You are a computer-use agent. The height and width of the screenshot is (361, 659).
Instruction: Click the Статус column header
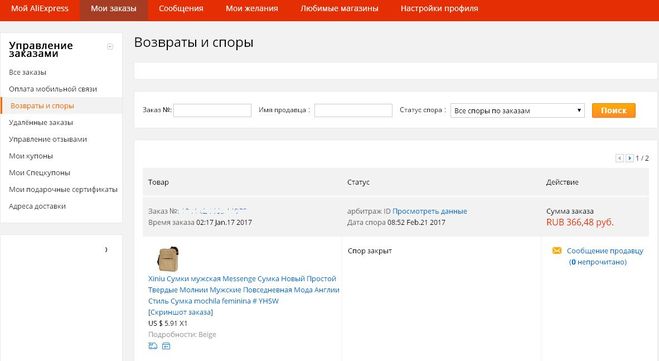pyautogui.click(x=358, y=182)
